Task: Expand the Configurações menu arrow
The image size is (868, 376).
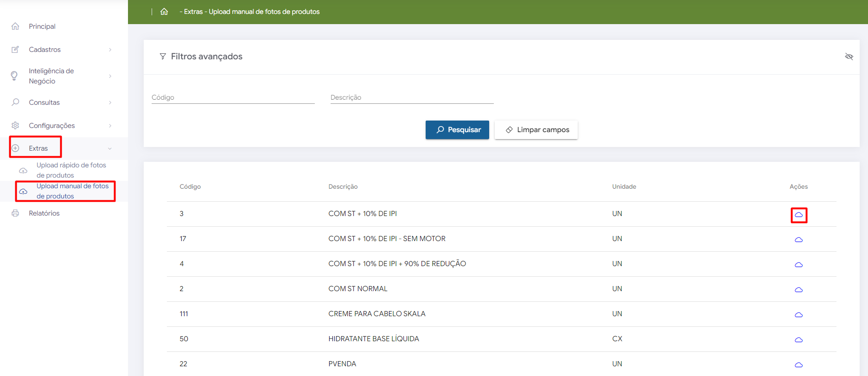Action: (x=110, y=126)
